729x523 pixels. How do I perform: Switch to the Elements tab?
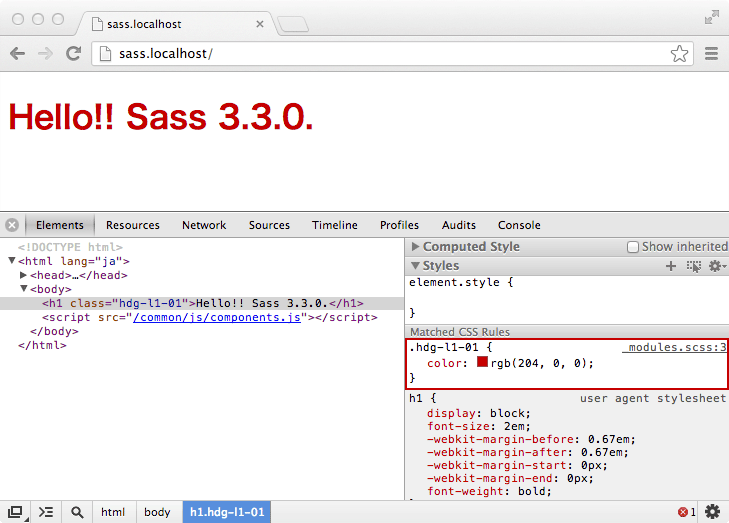[x=60, y=225]
